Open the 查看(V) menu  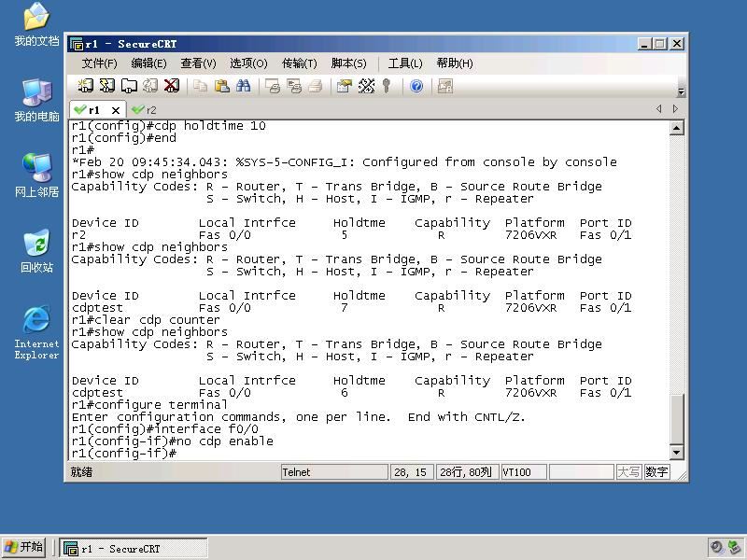click(x=198, y=63)
